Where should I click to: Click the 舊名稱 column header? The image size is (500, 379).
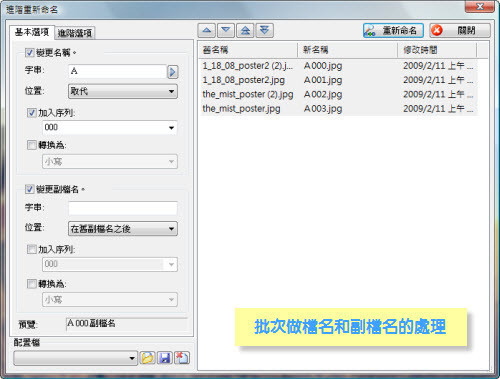[x=248, y=50]
